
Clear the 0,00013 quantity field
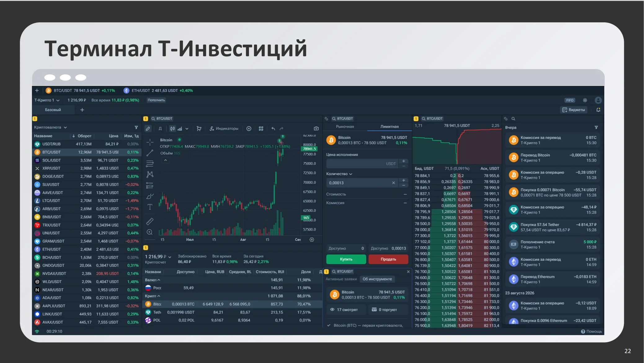pyautogui.click(x=393, y=183)
